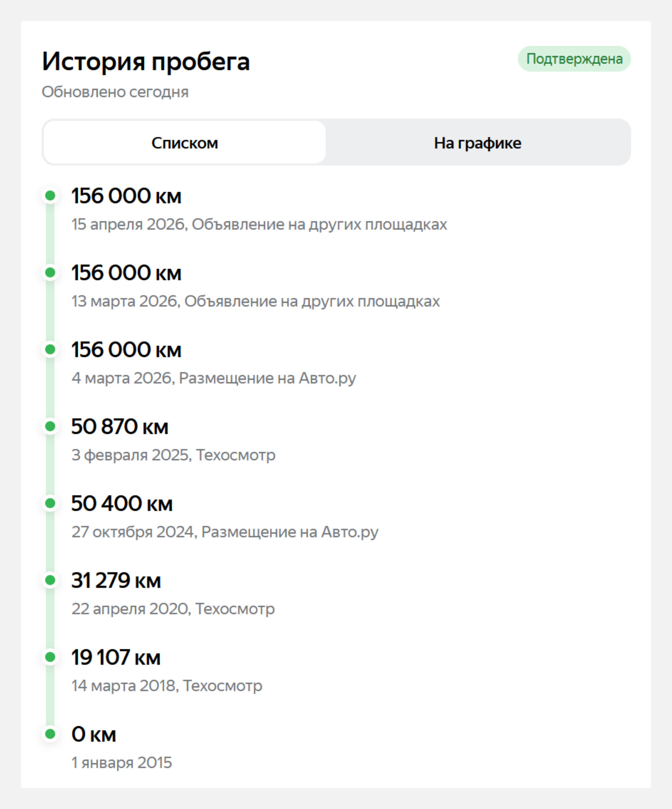Click the История пробега heading

coord(146,61)
